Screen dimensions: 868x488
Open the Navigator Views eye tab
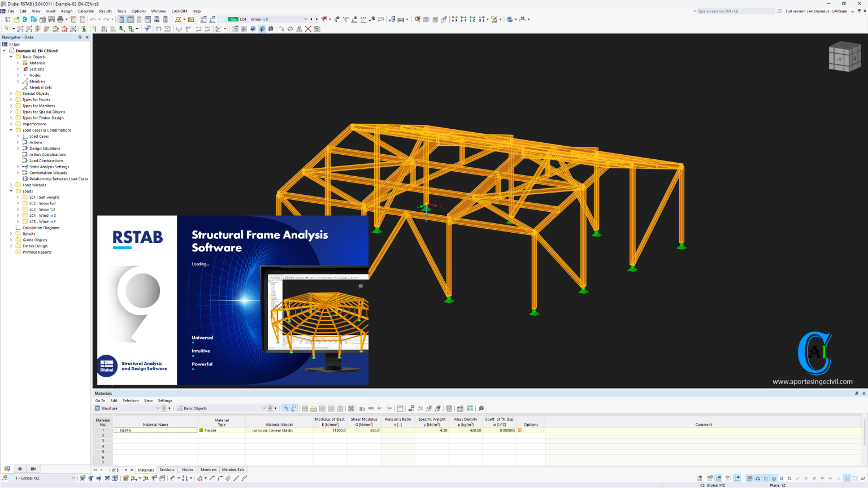coord(20,469)
